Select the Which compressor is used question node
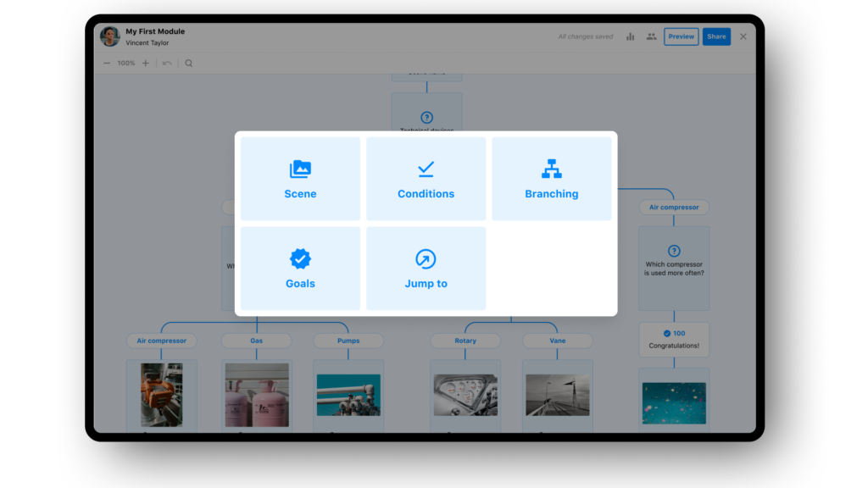Image resolution: width=868 pixels, height=488 pixels. [x=674, y=268]
